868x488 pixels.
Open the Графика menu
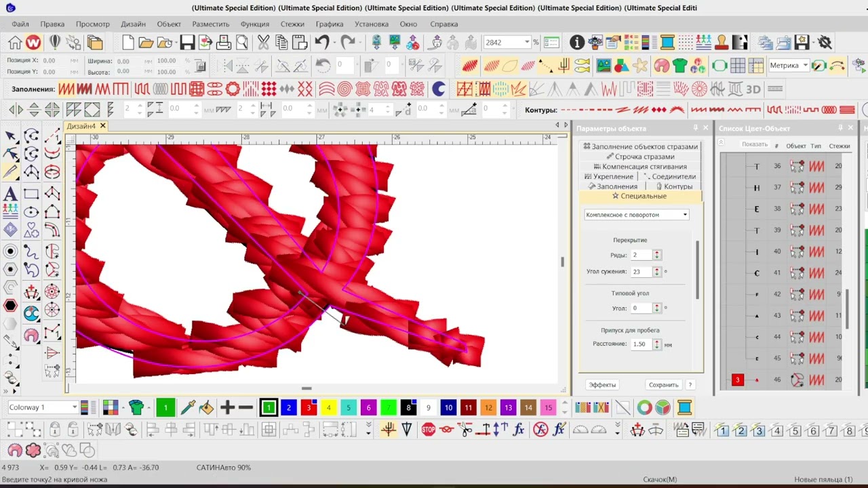click(x=329, y=24)
